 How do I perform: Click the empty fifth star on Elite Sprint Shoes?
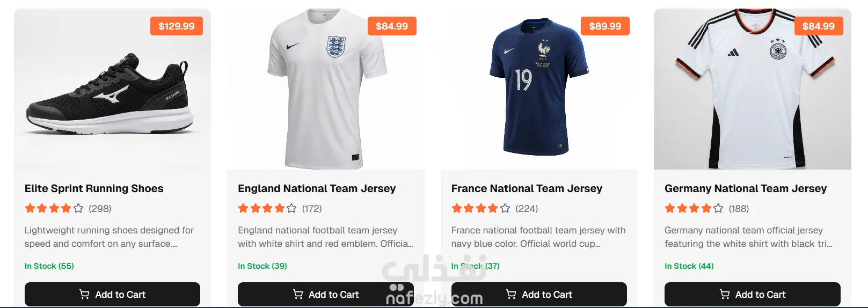click(x=78, y=208)
